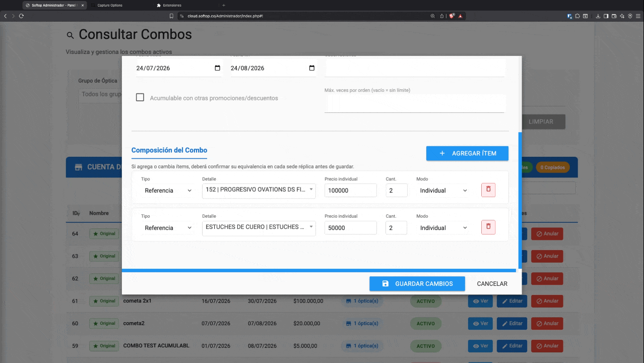Click the share icon in address bar
This screenshot has height=363, width=644.
(441, 16)
